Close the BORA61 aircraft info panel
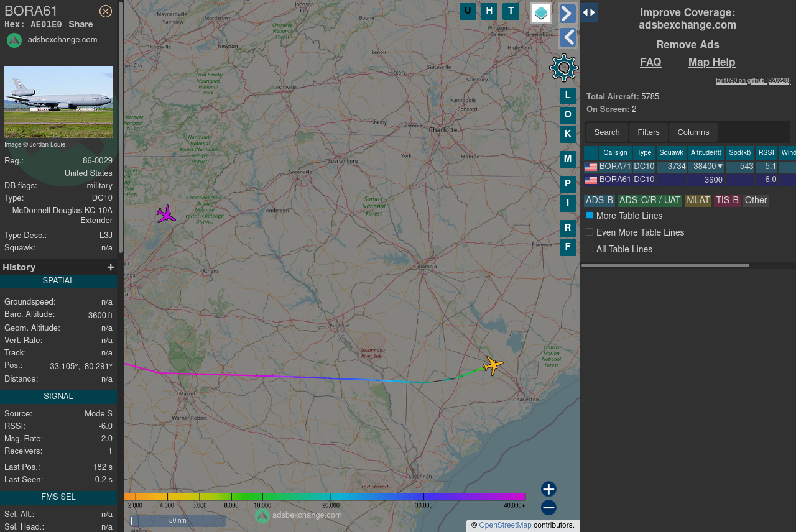This screenshot has height=532, width=796. tap(106, 11)
